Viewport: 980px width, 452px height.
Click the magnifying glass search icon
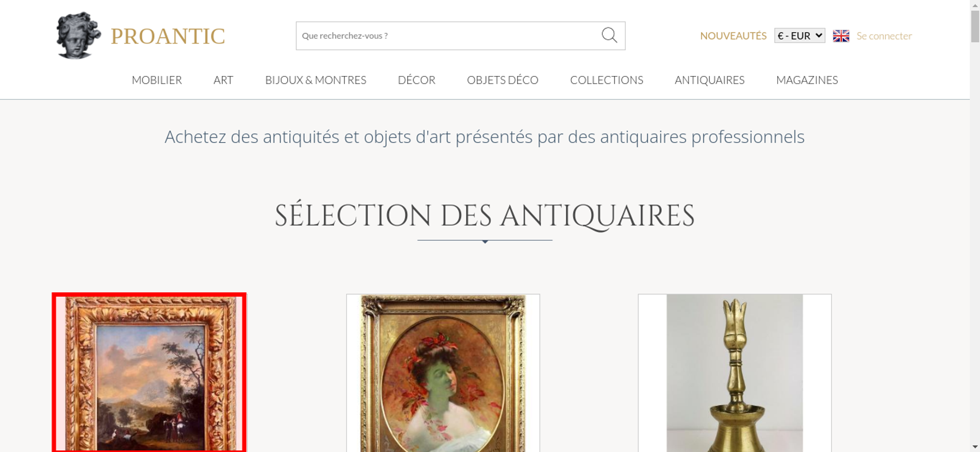[x=609, y=35]
